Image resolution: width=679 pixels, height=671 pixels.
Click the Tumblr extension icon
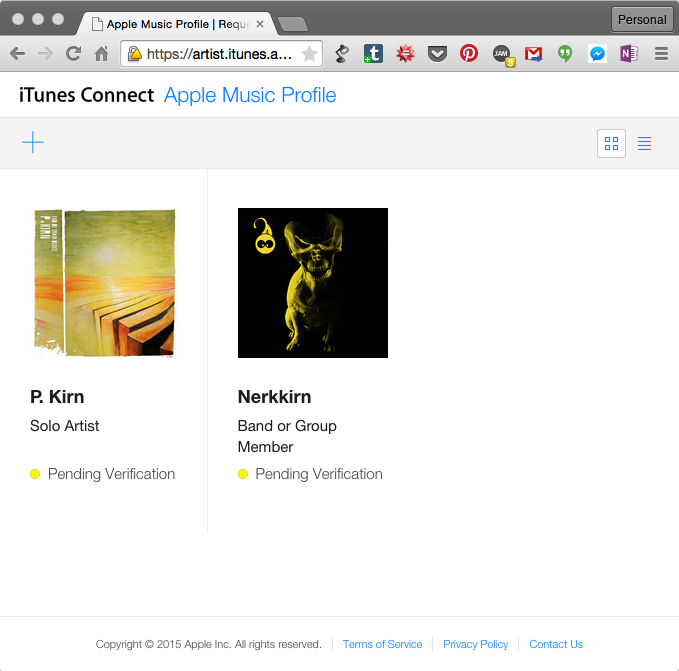coord(373,54)
